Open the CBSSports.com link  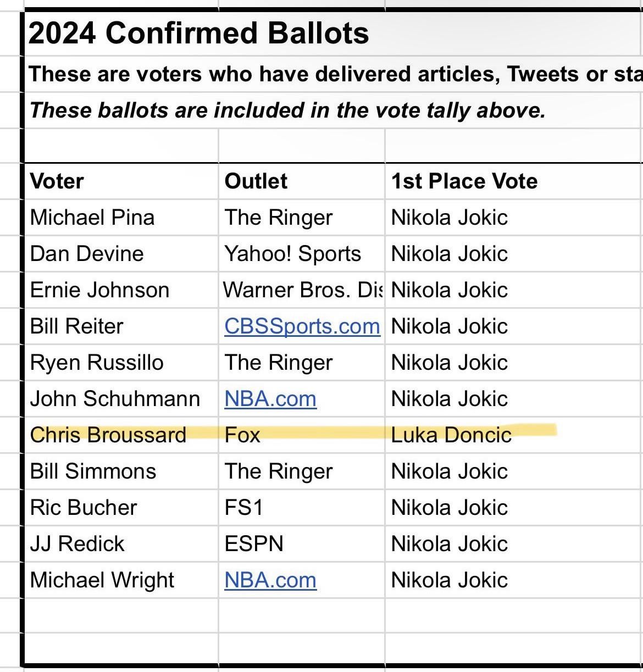[302, 326]
